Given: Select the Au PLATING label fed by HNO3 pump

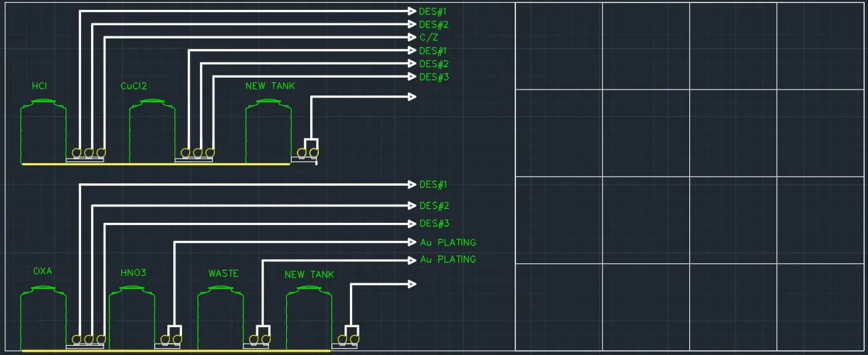Looking at the screenshot, I should click(448, 243).
